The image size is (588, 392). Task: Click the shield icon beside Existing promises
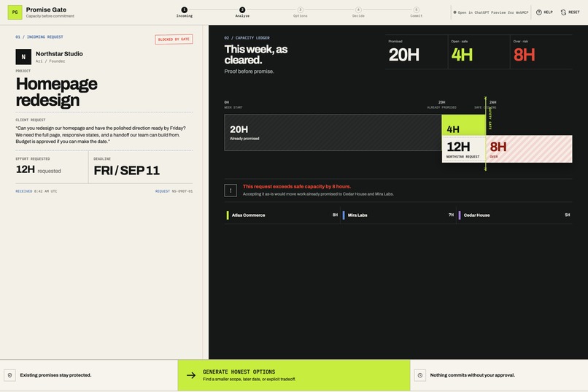click(9, 375)
